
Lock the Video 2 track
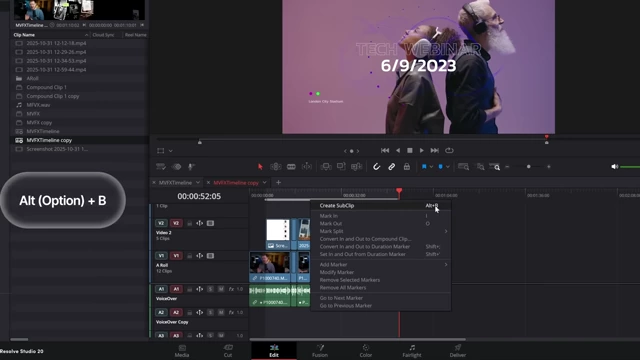189,223
